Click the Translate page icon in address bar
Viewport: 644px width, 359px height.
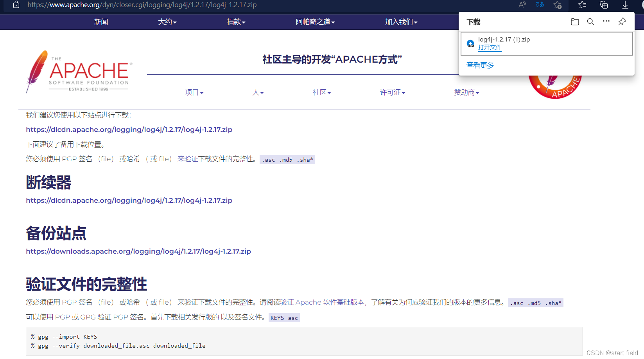coord(539,5)
